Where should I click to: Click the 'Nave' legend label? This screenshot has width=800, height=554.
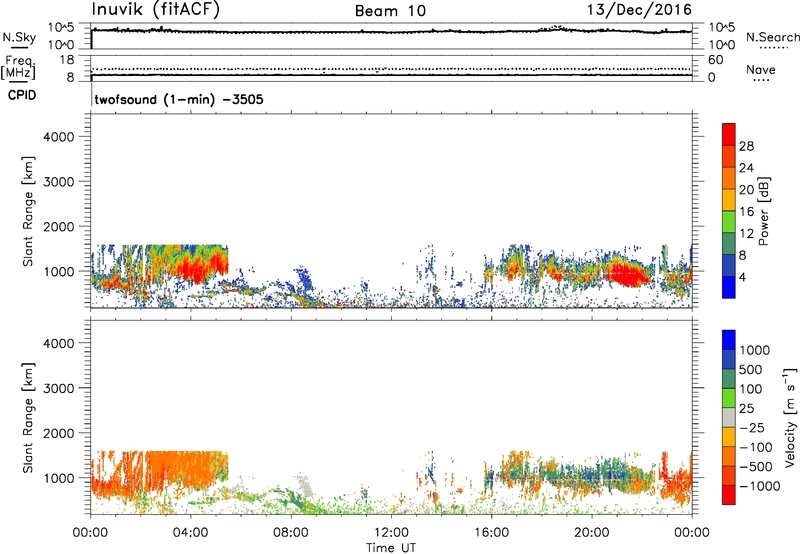[x=761, y=70]
